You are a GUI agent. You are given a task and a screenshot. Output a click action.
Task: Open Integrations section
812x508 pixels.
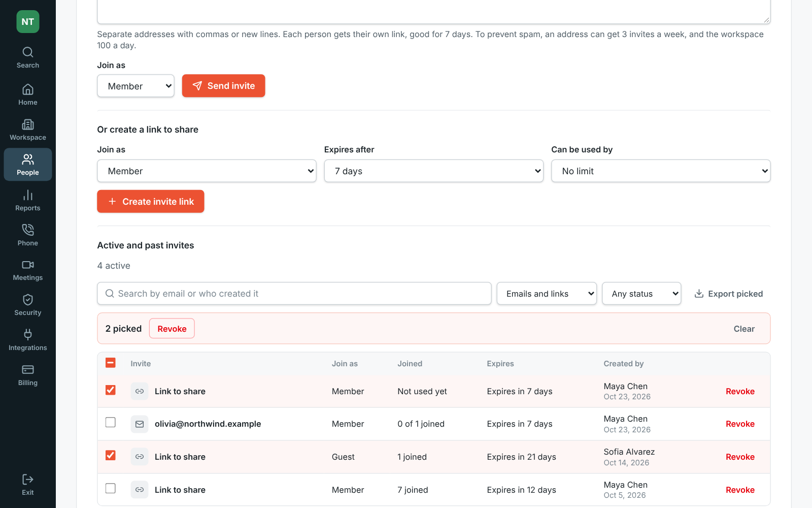pyautogui.click(x=28, y=340)
